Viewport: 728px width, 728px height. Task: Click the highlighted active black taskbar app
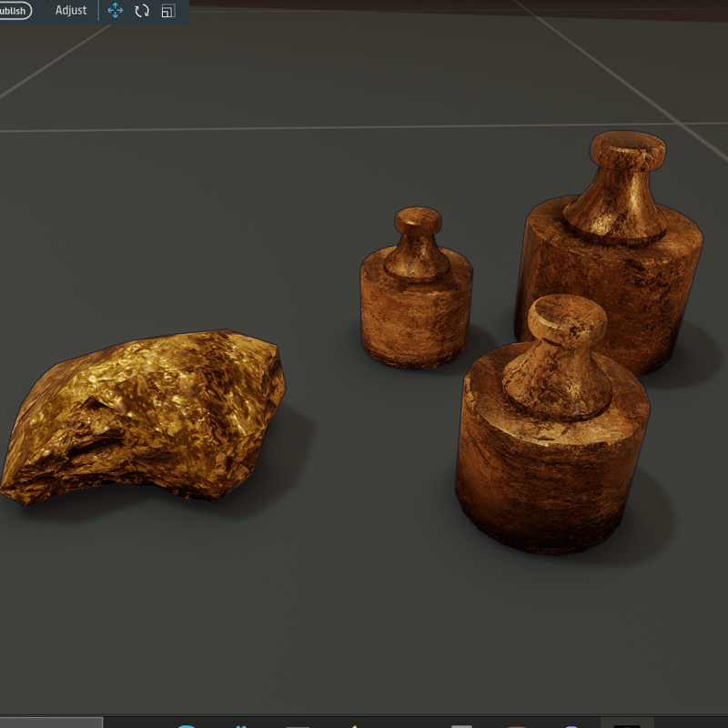(x=627, y=724)
